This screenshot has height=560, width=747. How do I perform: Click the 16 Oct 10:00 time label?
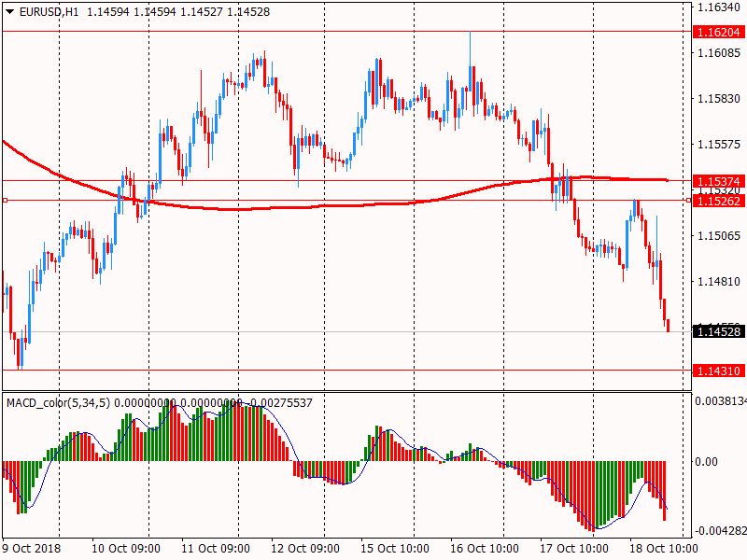tap(485, 549)
